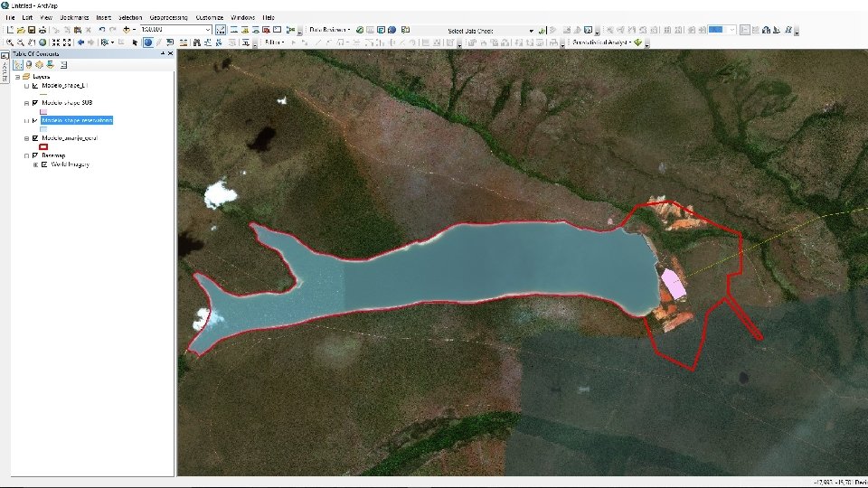
Task: List By Visibility button
Action: [39, 65]
